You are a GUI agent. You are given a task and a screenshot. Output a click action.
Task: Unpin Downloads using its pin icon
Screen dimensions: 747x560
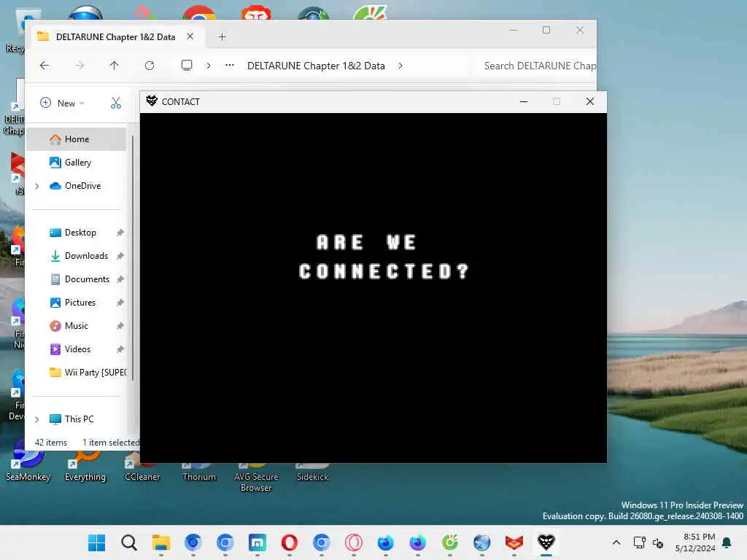coord(120,256)
